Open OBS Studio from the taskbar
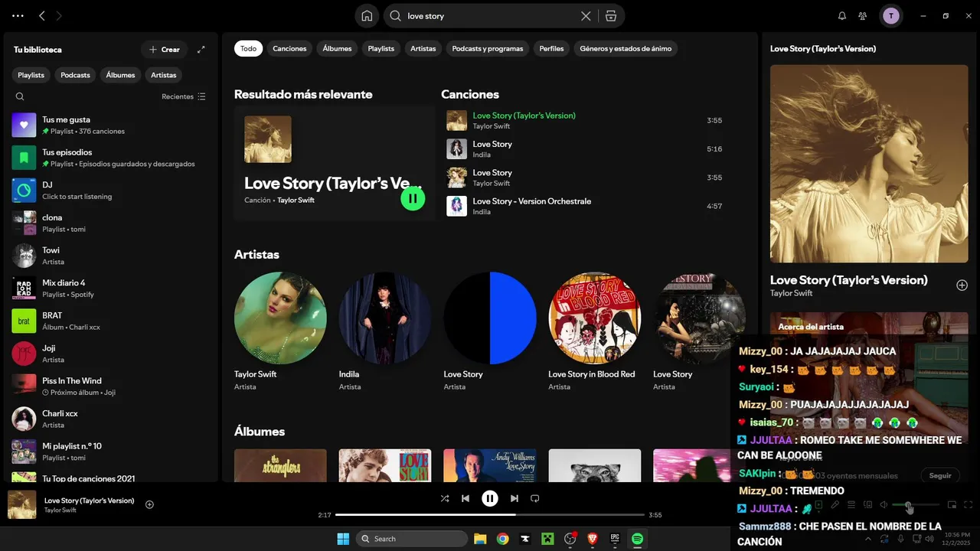 click(570, 539)
